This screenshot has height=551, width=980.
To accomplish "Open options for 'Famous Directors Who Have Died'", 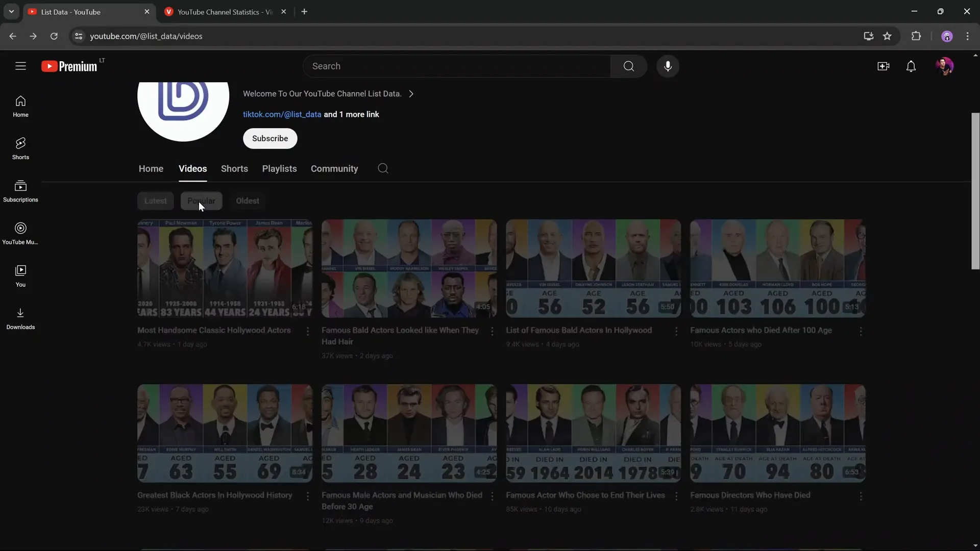I will [x=861, y=496].
